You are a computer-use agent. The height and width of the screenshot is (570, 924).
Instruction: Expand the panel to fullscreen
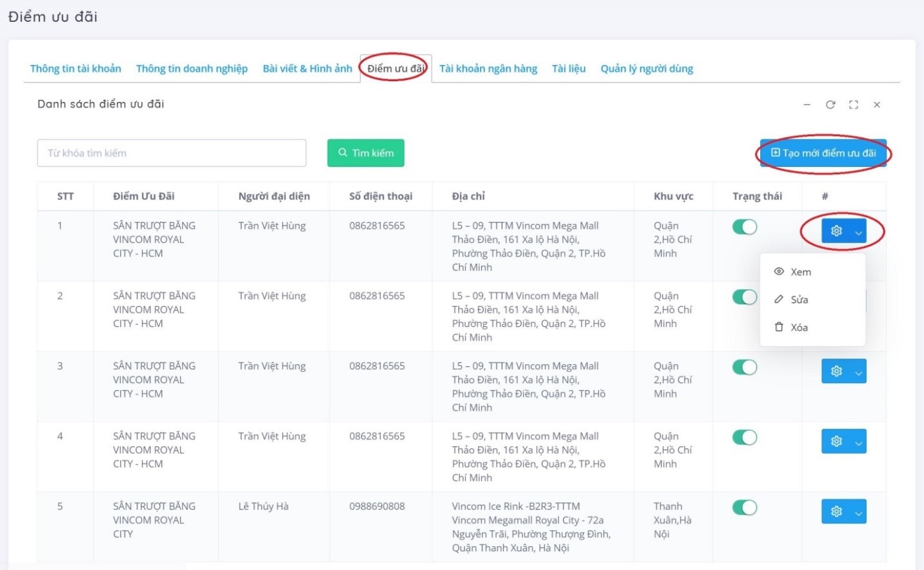pyautogui.click(x=854, y=104)
